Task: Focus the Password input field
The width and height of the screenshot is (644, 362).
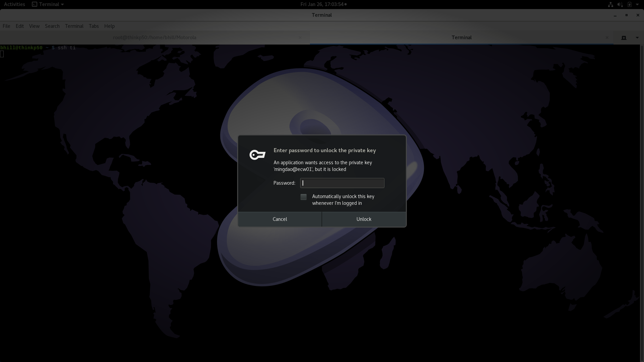Action: pos(342,183)
